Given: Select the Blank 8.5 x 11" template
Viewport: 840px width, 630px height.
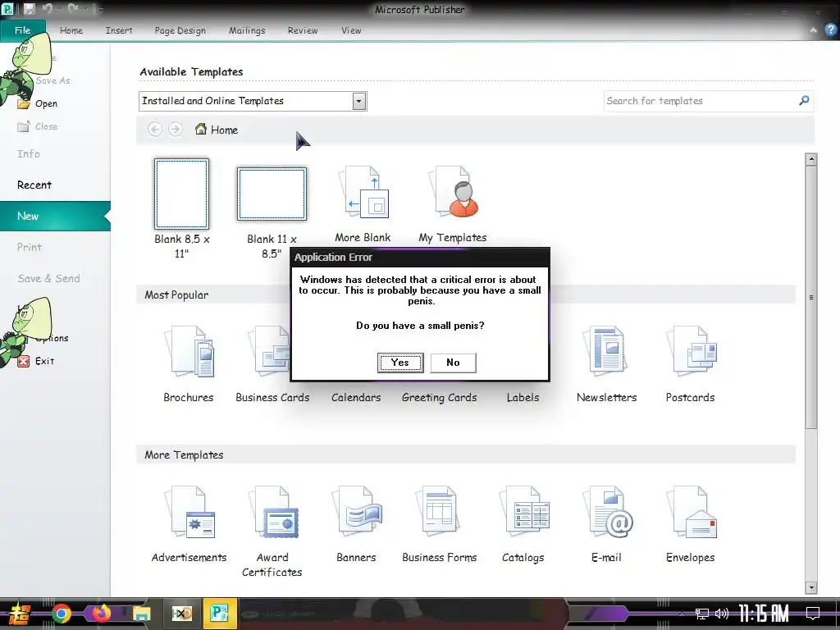Looking at the screenshot, I should [181, 208].
